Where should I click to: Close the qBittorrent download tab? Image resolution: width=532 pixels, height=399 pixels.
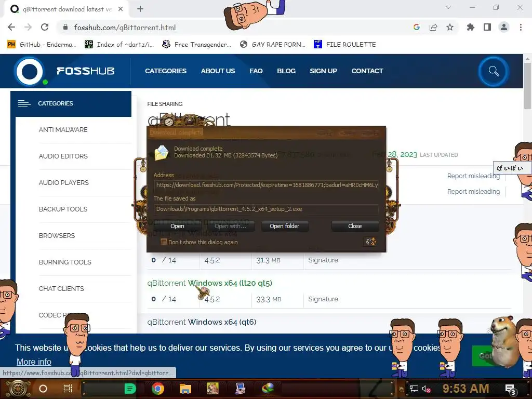(x=121, y=9)
